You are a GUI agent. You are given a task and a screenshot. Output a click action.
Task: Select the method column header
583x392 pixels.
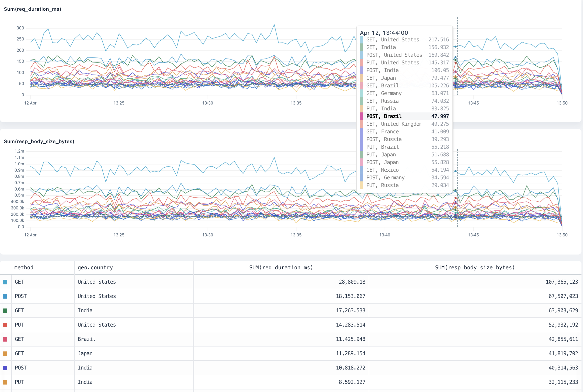pos(24,268)
